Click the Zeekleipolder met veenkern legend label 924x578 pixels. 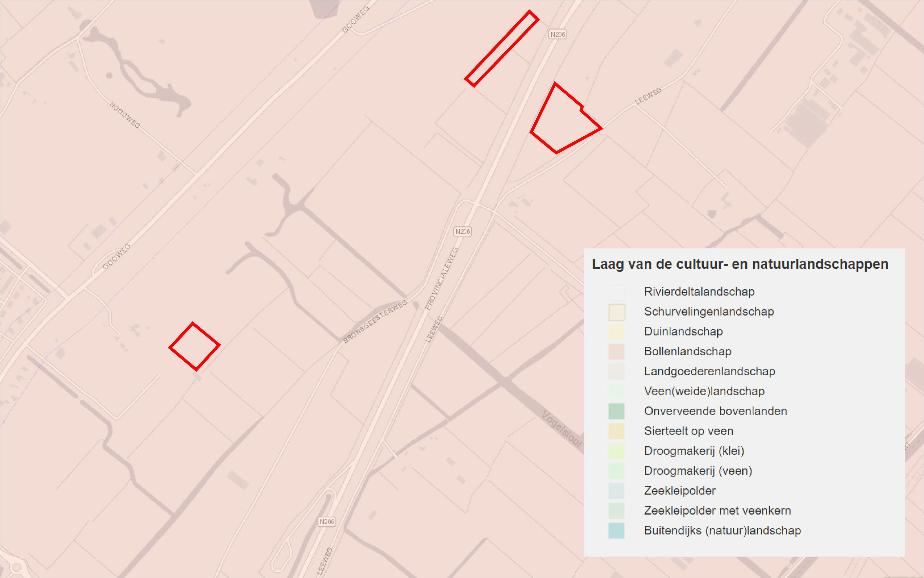click(x=717, y=510)
